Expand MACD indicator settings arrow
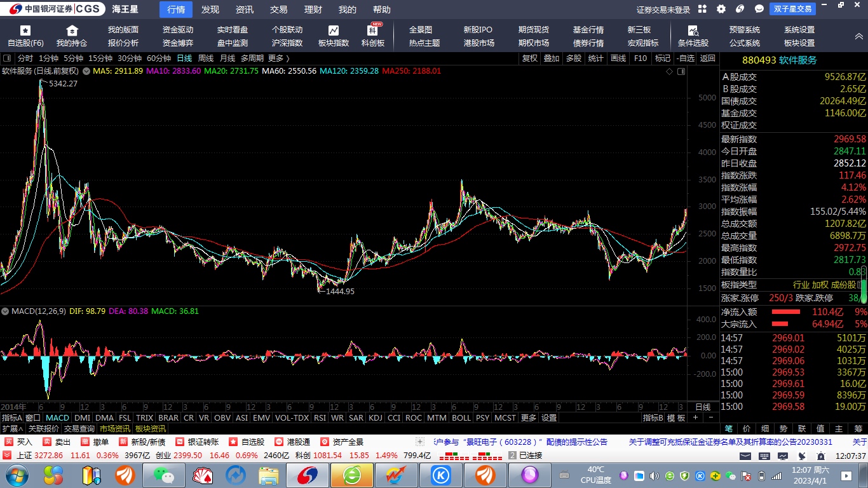 pyautogui.click(x=6, y=311)
